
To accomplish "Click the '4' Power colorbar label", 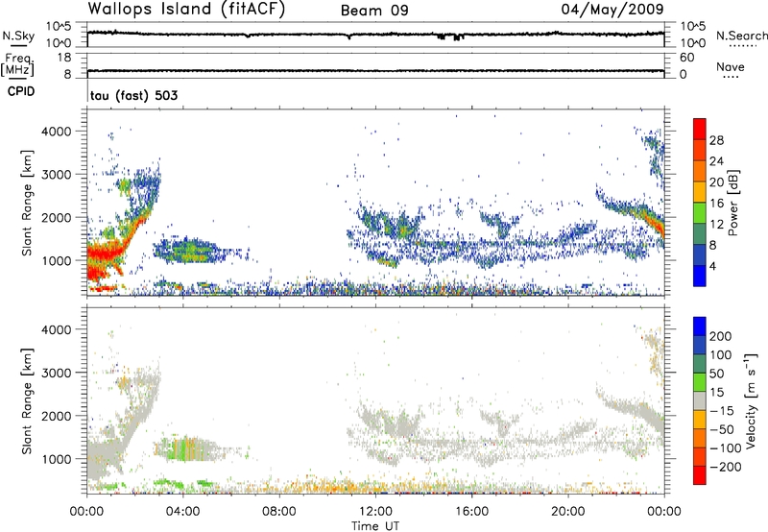I will point(713,266).
